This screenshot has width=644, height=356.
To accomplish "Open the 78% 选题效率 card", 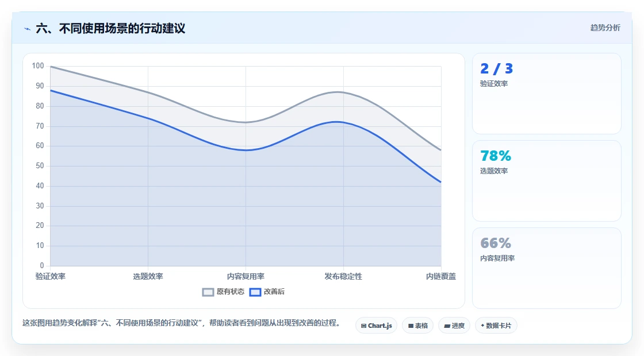I will click(547, 181).
